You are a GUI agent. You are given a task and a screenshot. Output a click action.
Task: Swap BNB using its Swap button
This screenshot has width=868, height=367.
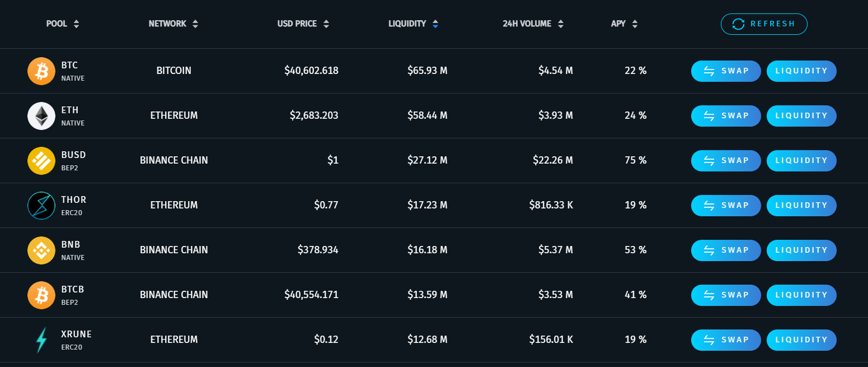point(726,250)
